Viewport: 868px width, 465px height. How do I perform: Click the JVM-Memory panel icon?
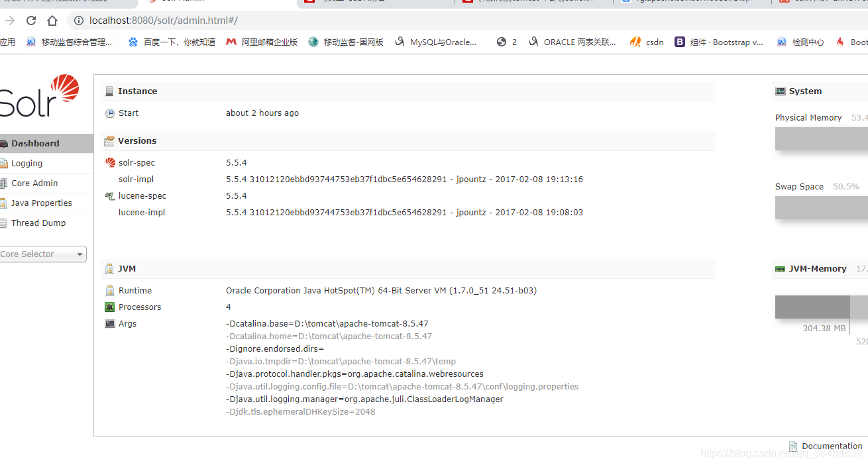[x=780, y=268]
